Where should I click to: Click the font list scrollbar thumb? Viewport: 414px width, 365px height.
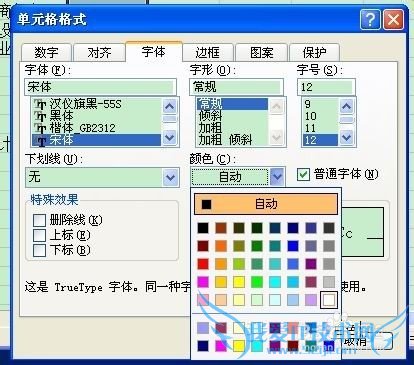coord(170,119)
